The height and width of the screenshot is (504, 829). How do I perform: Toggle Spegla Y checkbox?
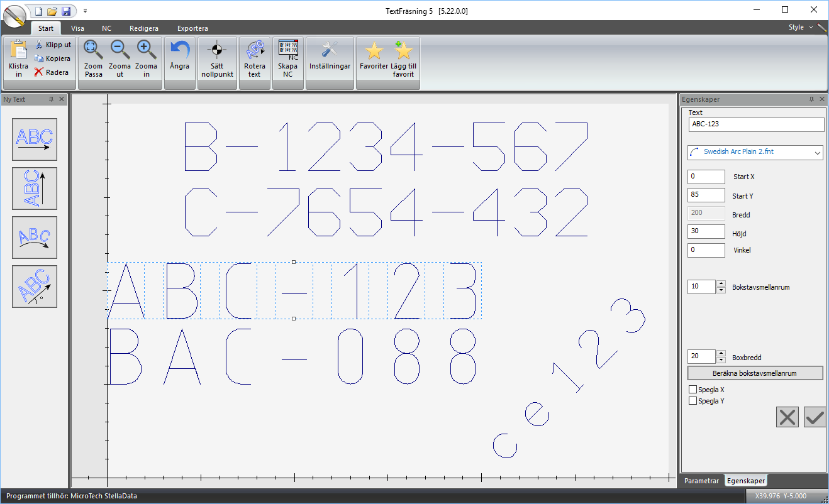click(693, 401)
